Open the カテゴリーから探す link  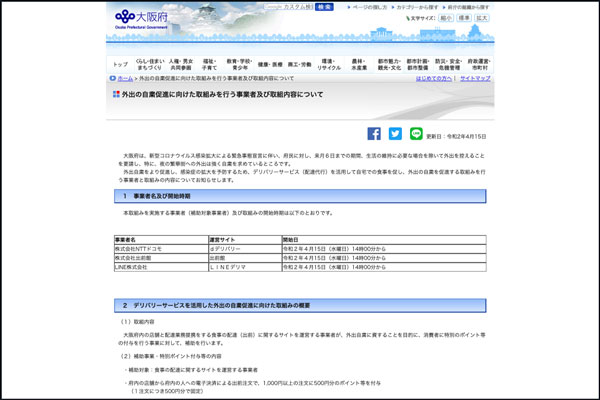point(418,7)
